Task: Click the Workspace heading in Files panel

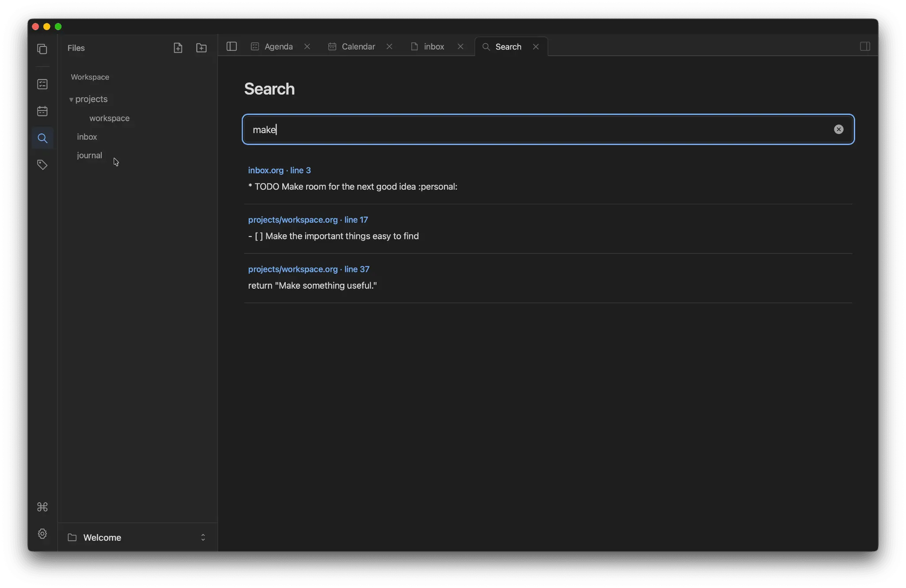Action: [x=90, y=77]
